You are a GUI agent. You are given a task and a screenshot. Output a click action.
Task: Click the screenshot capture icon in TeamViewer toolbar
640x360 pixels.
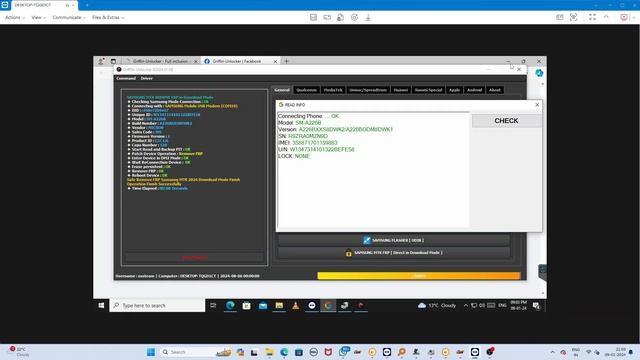click(573, 17)
